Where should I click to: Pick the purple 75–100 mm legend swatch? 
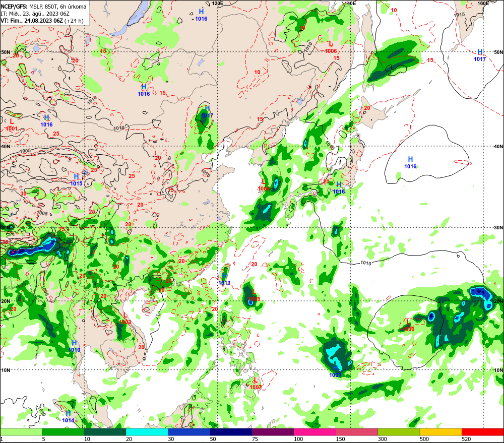click(273, 432)
